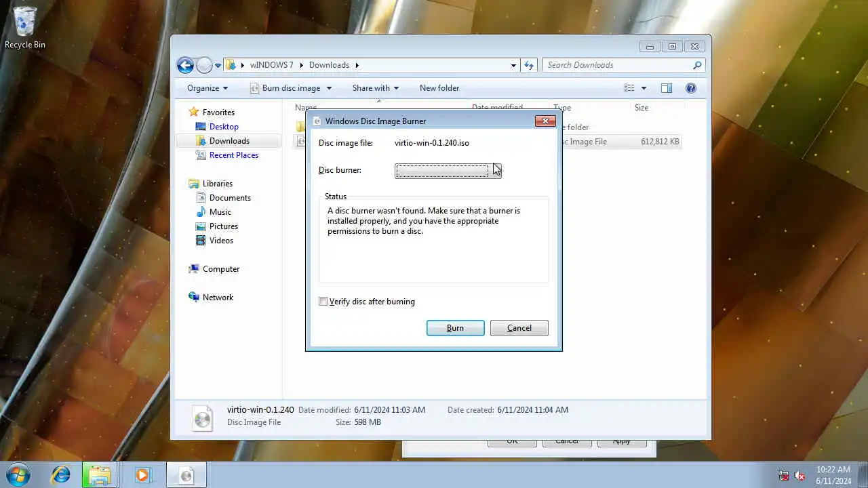868x488 pixels.
Task: Open the Music library
Action: point(220,212)
